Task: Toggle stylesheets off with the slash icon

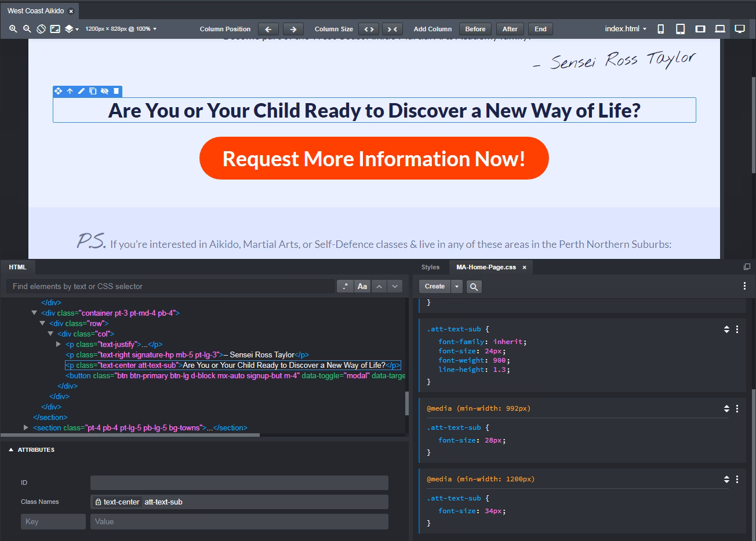Action: pos(41,28)
